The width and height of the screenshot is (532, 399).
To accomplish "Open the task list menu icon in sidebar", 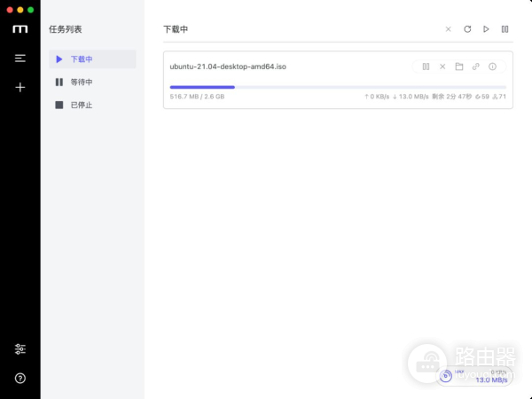I will [20, 59].
